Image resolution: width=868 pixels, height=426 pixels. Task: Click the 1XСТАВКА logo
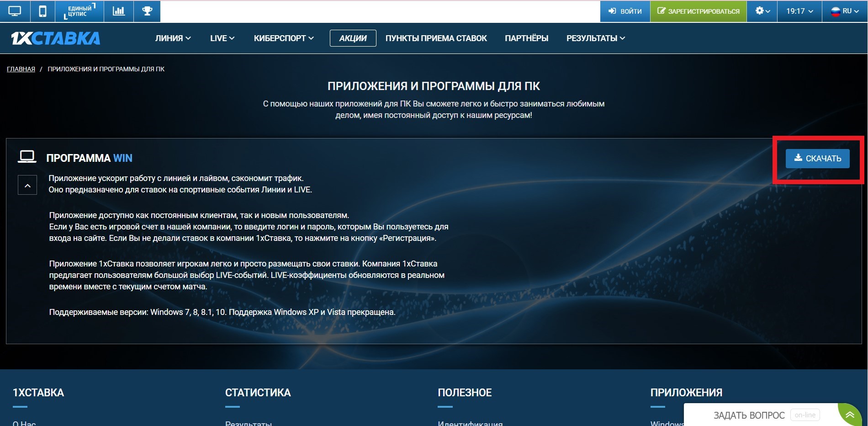point(56,38)
